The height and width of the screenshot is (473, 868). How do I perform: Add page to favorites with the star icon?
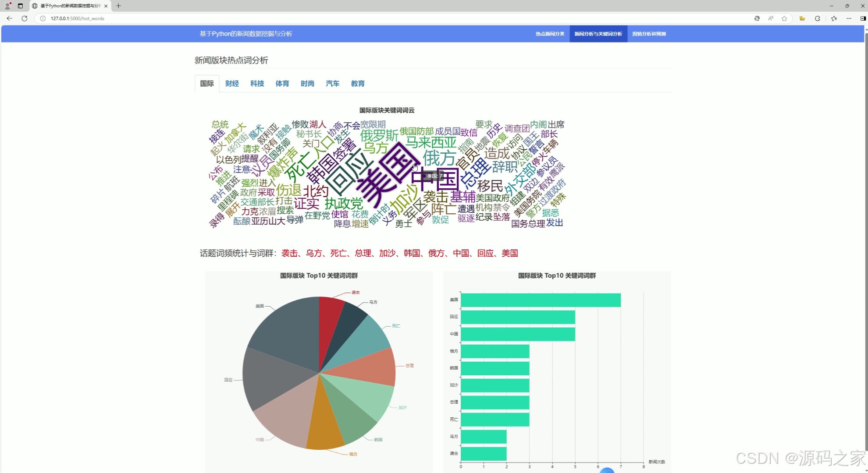(x=784, y=18)
